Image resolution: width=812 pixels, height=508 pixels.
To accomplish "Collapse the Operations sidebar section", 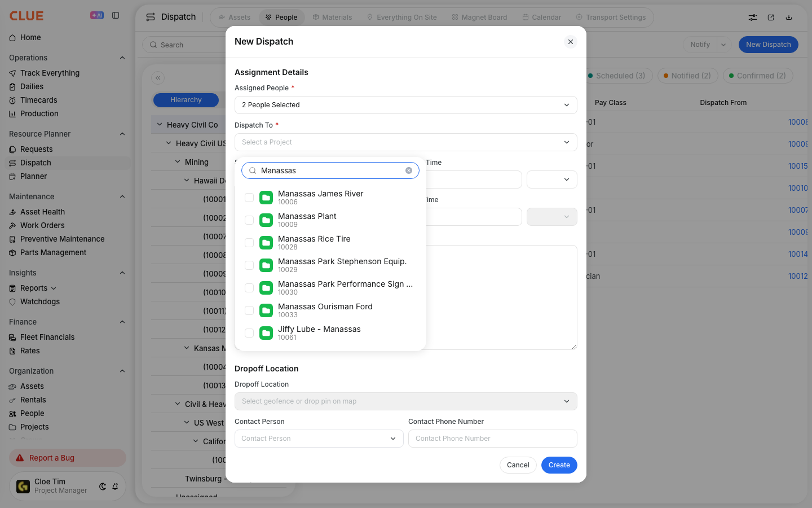I will (x=122, y=58).
